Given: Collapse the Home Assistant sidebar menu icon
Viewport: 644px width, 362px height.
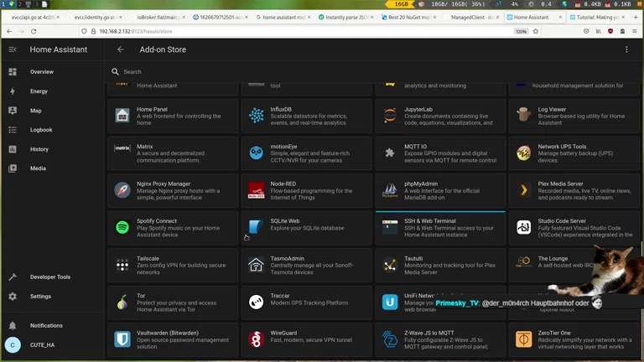Looking at the screenshot, I should [x=13, y=49].
